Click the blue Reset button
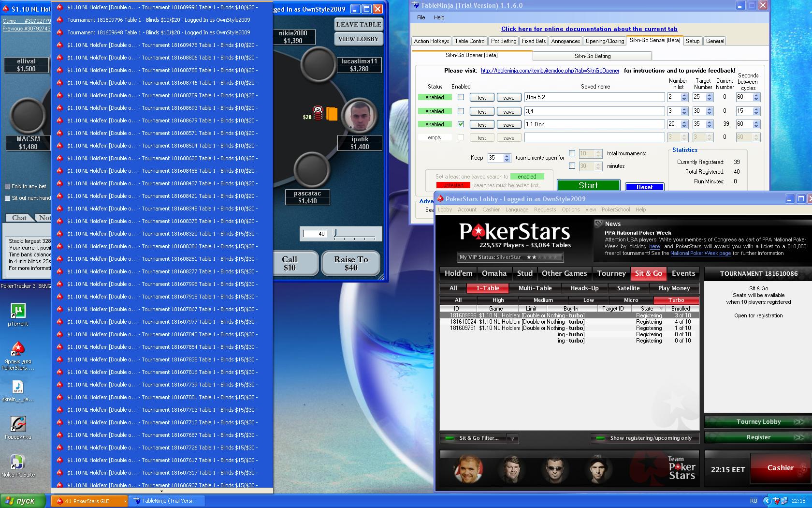The width and height of the screenshot is (812, 508). (644, 187)
